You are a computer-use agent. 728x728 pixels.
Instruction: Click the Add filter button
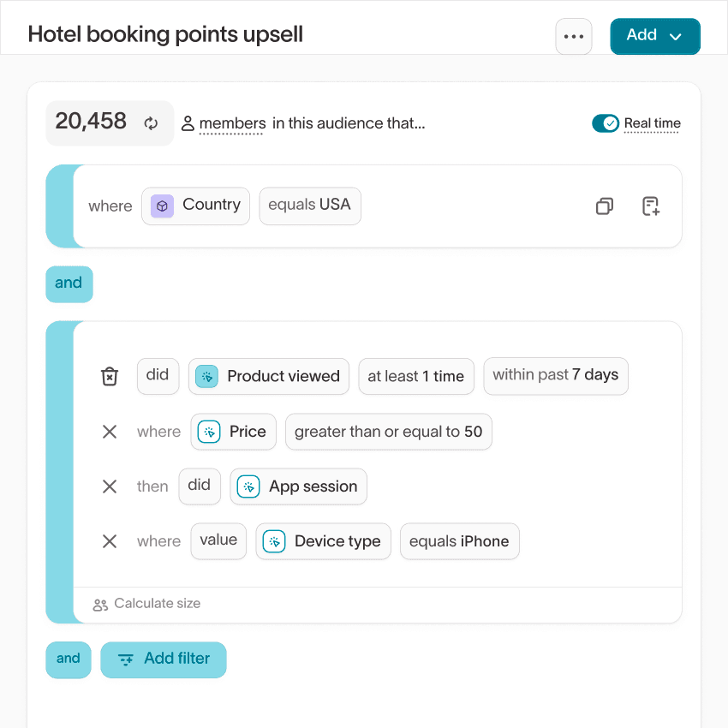coord(164,659)
